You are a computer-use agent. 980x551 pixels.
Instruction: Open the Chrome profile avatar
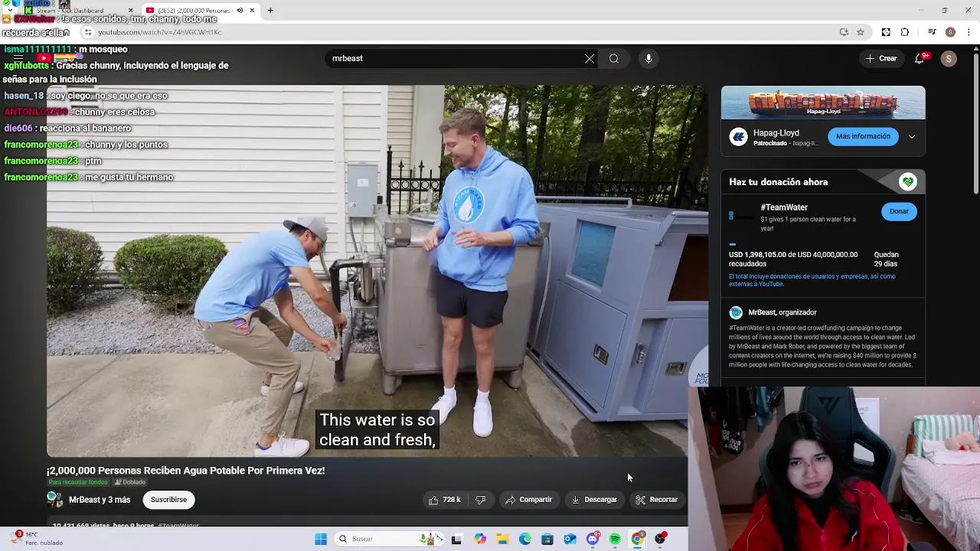(950, 32)
